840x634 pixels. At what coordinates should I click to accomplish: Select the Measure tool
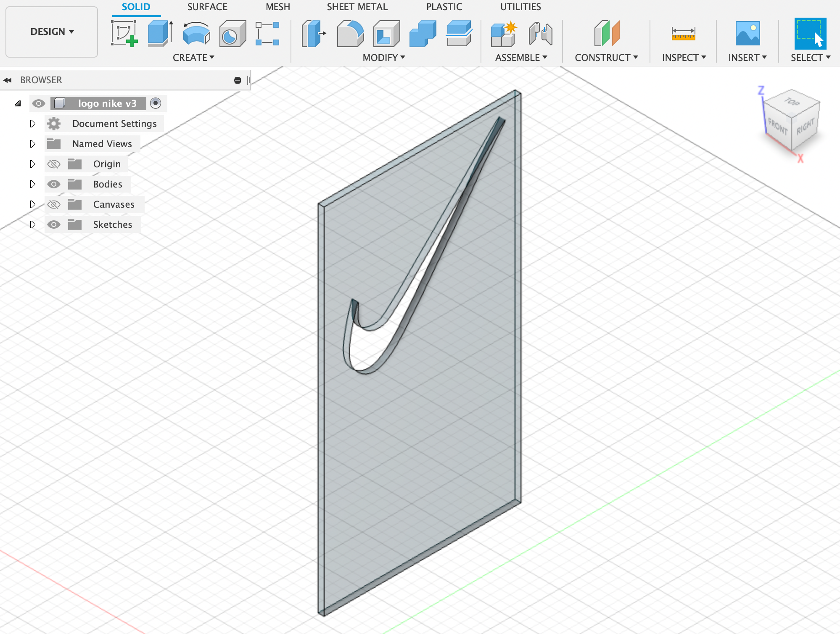click(684, 34)
